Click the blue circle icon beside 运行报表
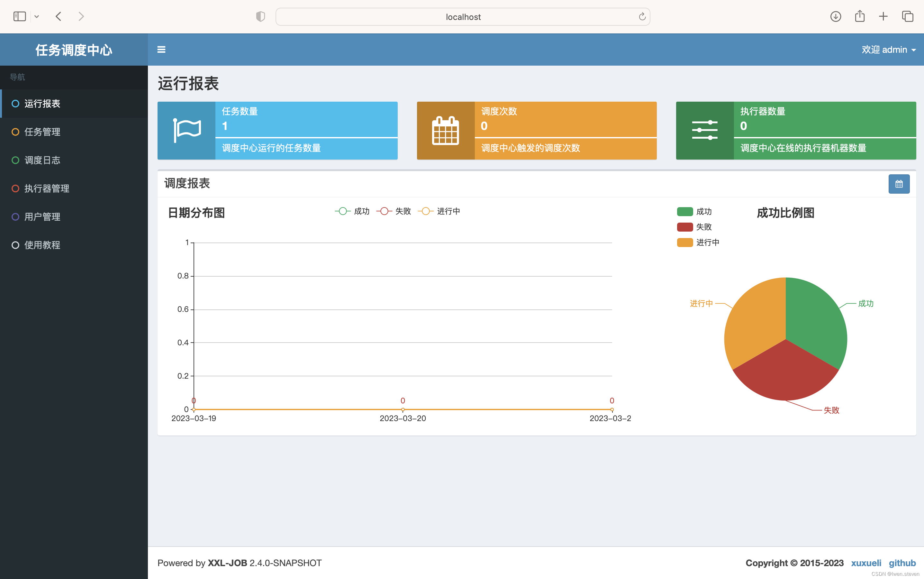924x579 pixels. click(x=15, y=103)
